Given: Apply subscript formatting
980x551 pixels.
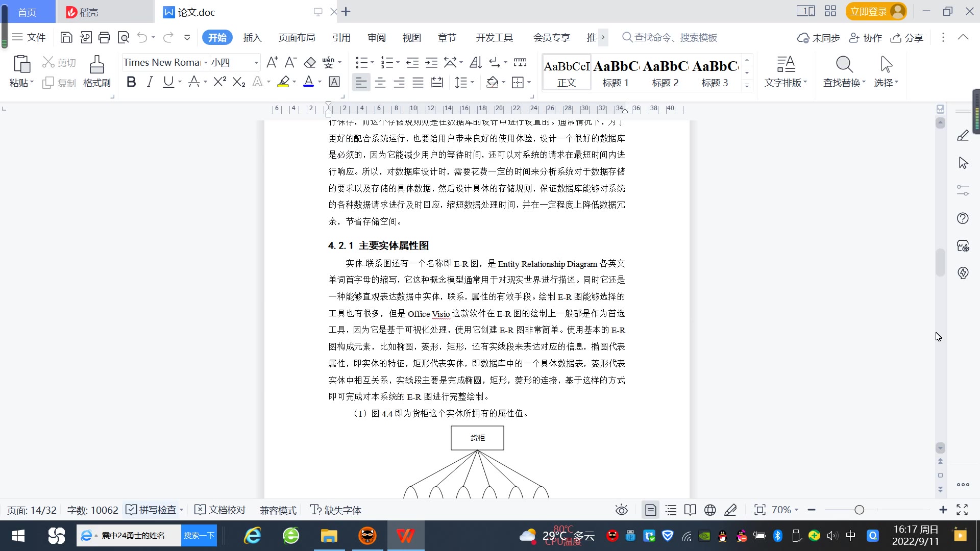Looking at the screenshot, I should [x=239, y=82].
